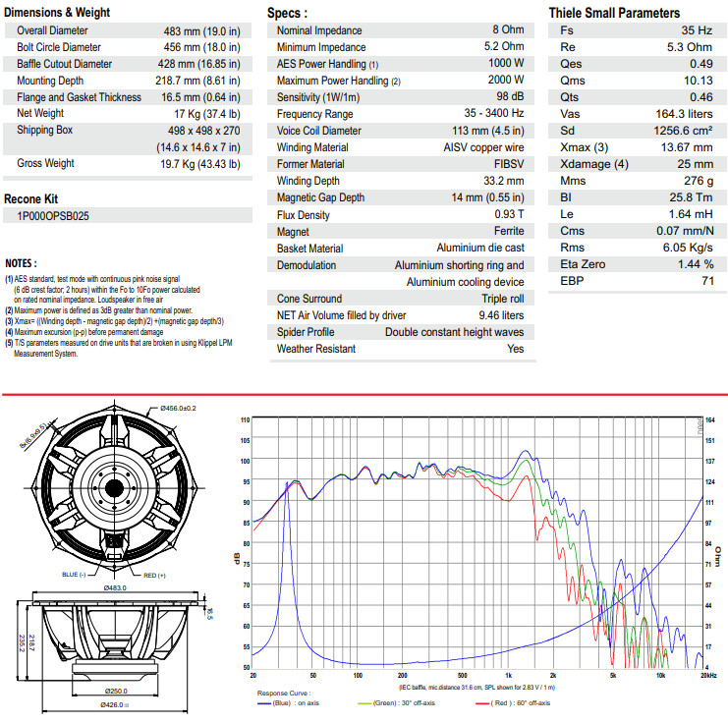Click the '276 g' Mms value
Image resolution: width=728 pixels, height=723 pixels.
699,181
